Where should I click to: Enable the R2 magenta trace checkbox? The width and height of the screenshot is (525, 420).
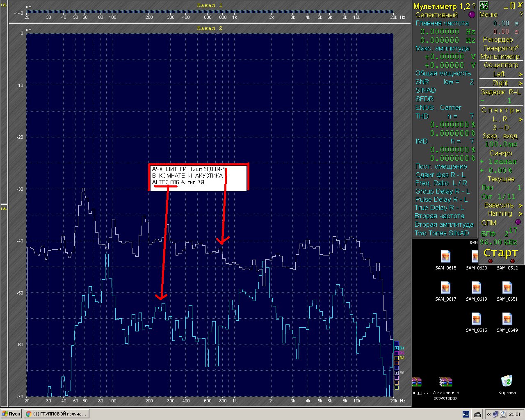pos(396,353)
